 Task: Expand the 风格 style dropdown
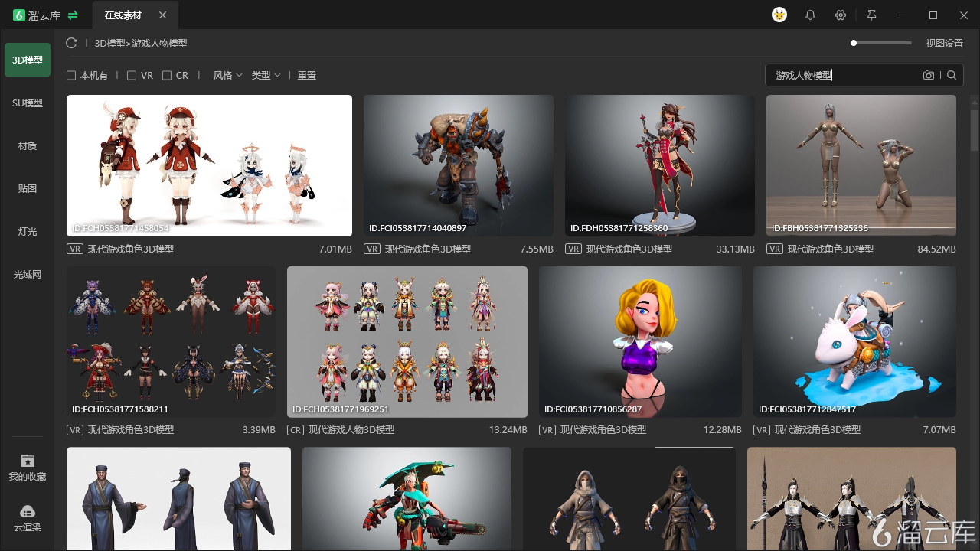pos(227,76)
